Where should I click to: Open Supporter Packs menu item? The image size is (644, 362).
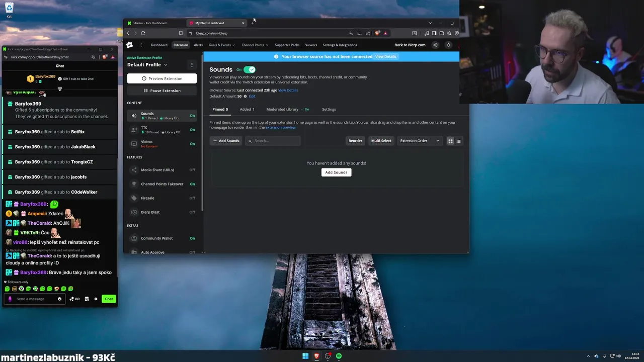click(287, 45)
